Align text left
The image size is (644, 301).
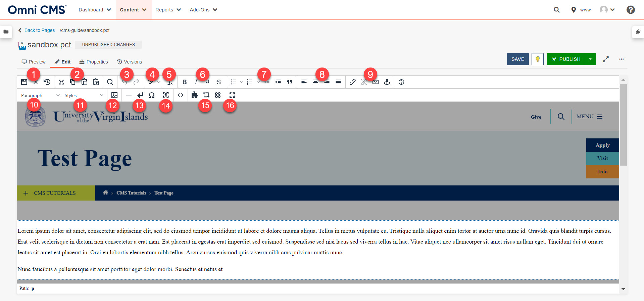[x=304, y=82]
